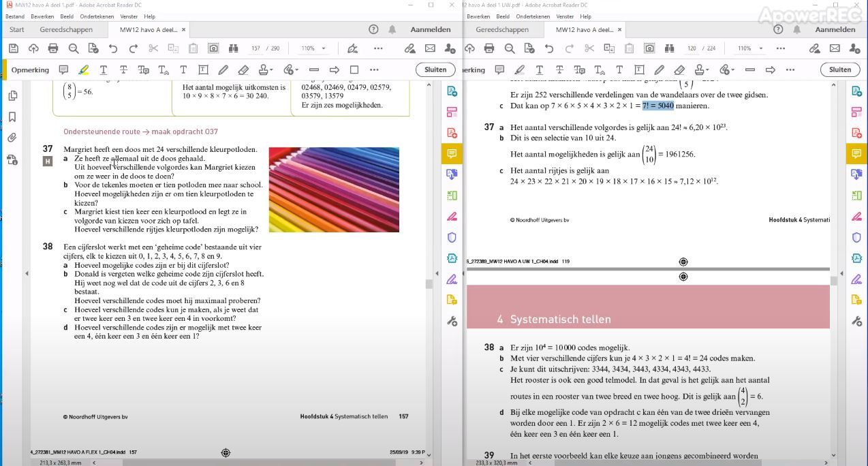Image resolution: width=868 pixels, height=466 pixels.
Task: Click the vertical scrollbar thumb in the right window
Action: coord(834,281)
